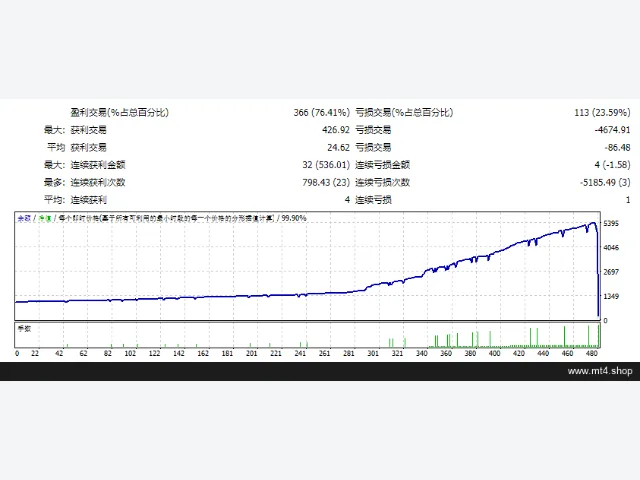Click the largest profit trade value 426.92

336,130
